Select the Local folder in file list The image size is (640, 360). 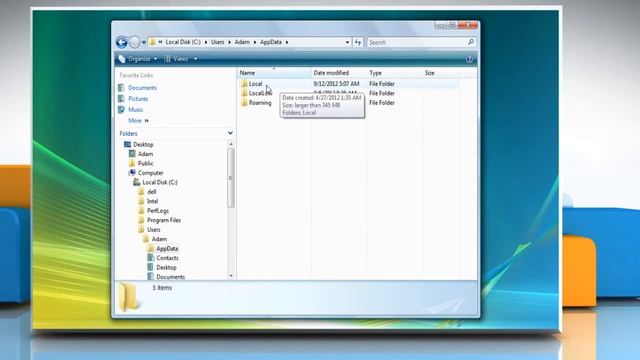point(256,84)
